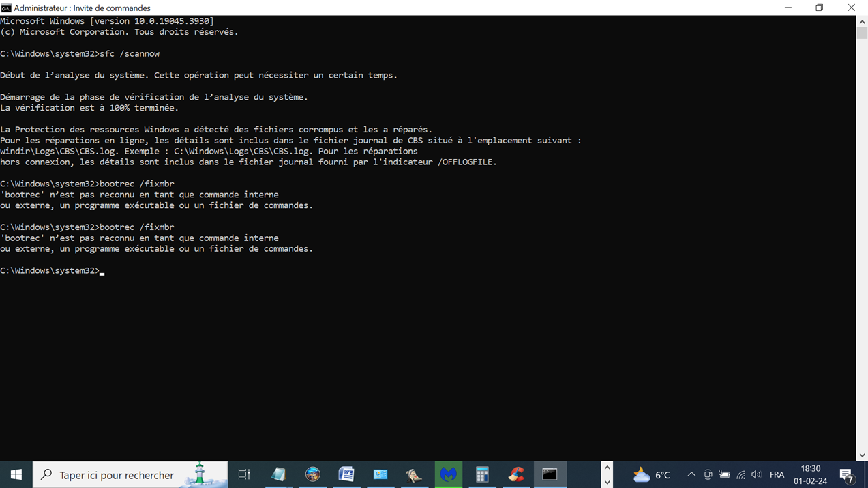This screenshot has height=488, width=868.
Task: Click the 'La Protection des ressources Windows' line
Action: tap(216, 129)
